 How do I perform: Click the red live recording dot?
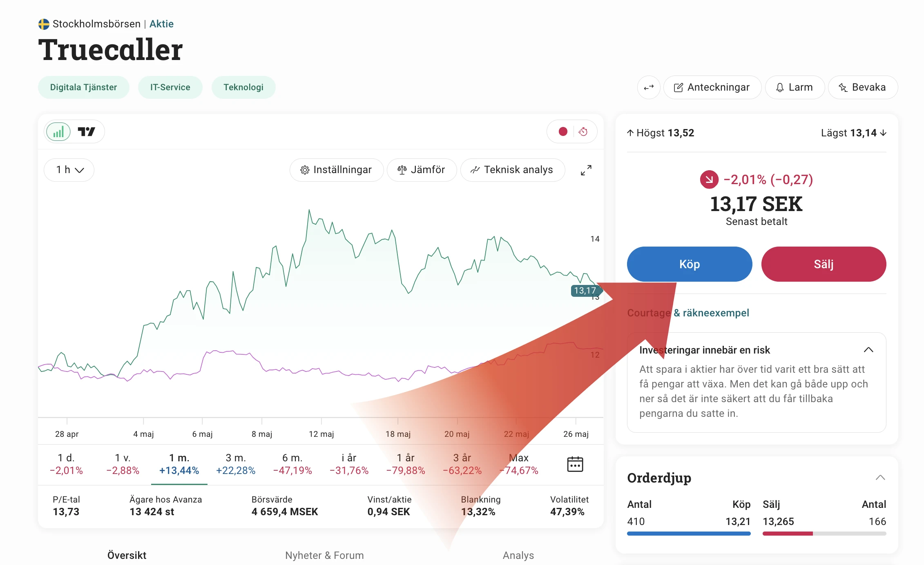point(563,131)
